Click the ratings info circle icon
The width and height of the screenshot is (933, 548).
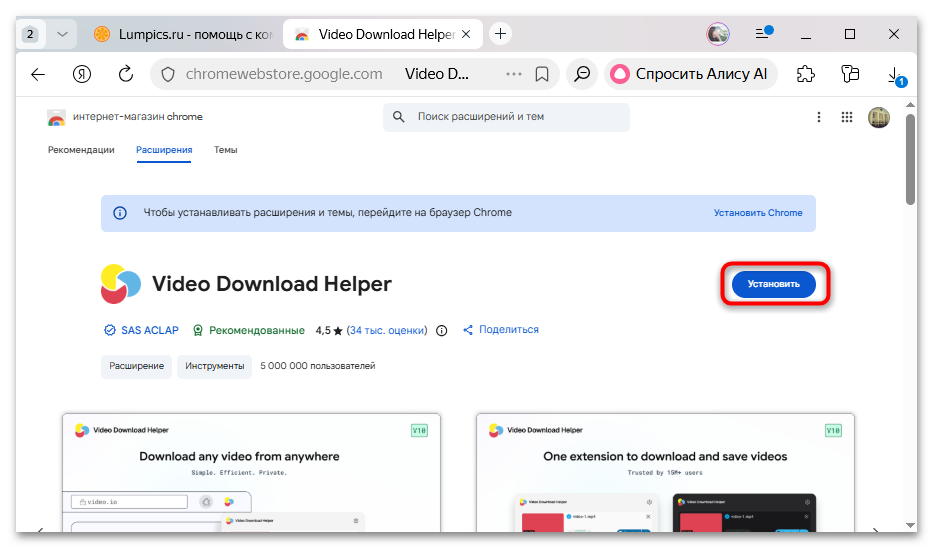click(x=442, y=331)
